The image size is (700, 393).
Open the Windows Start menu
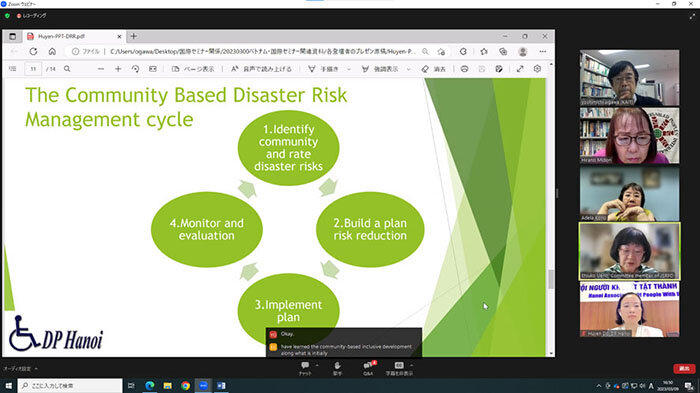tap(8, 385)
